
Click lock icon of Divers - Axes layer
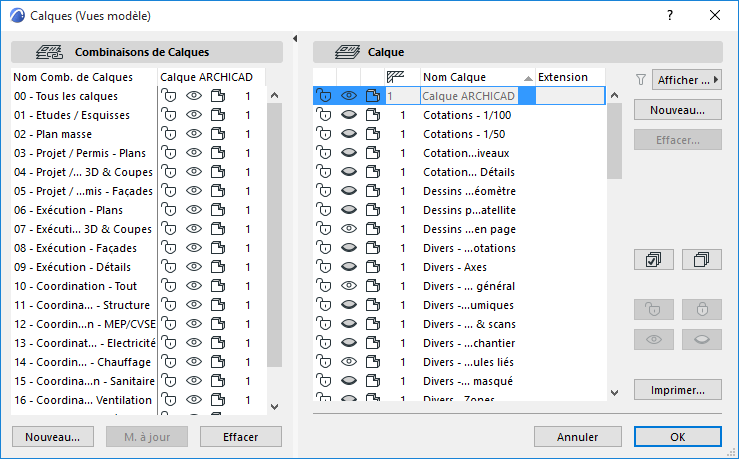tap(324, 267)
